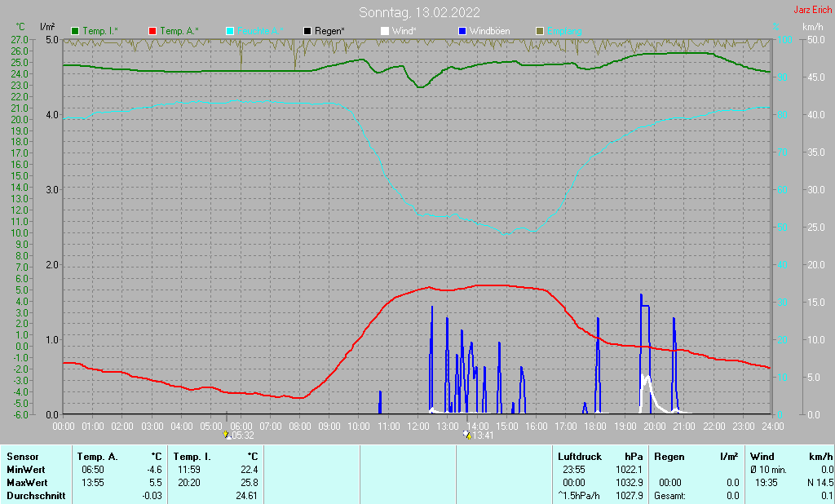The width and height of the screenshot is (835, 504).
Task: Click the 06:00 time axis label
Action: [241, 427]
